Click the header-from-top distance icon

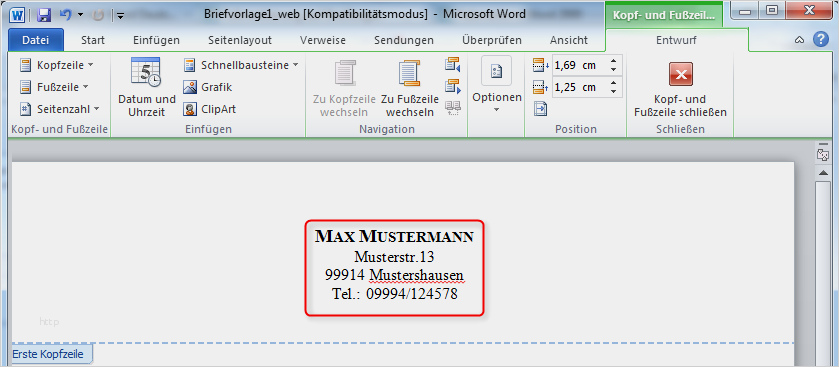coord(541,65)
